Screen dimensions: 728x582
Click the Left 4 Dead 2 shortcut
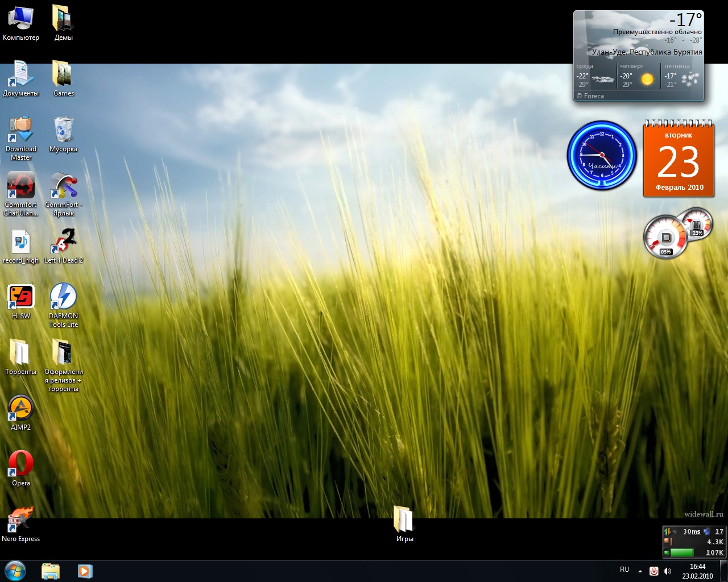(x=63, y=242)
